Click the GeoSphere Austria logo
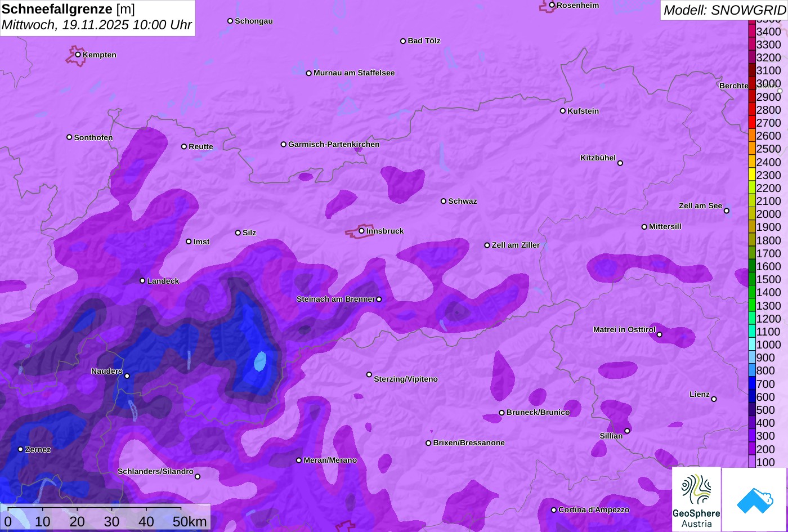 (696, 499)
